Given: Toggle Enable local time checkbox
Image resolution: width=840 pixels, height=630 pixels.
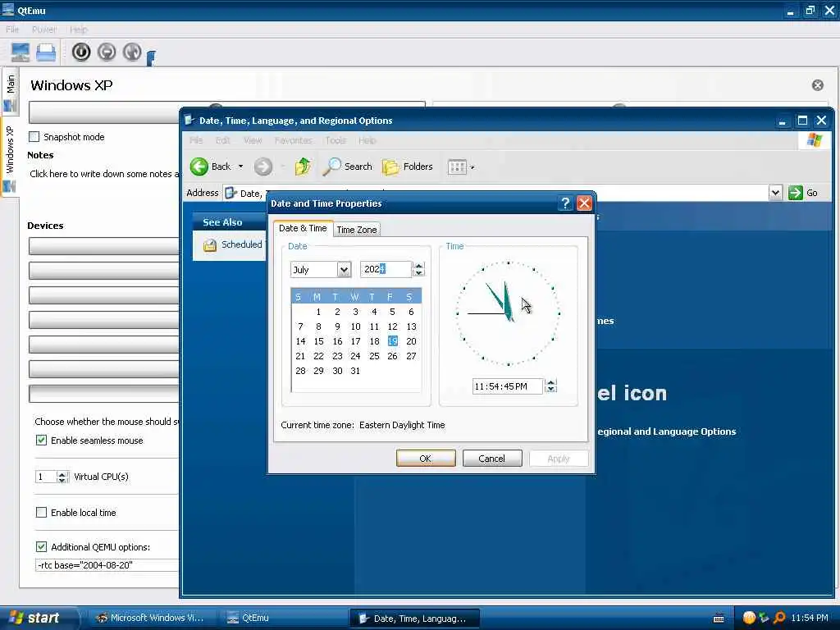Looking at the screenshot, I should [41, 512].
